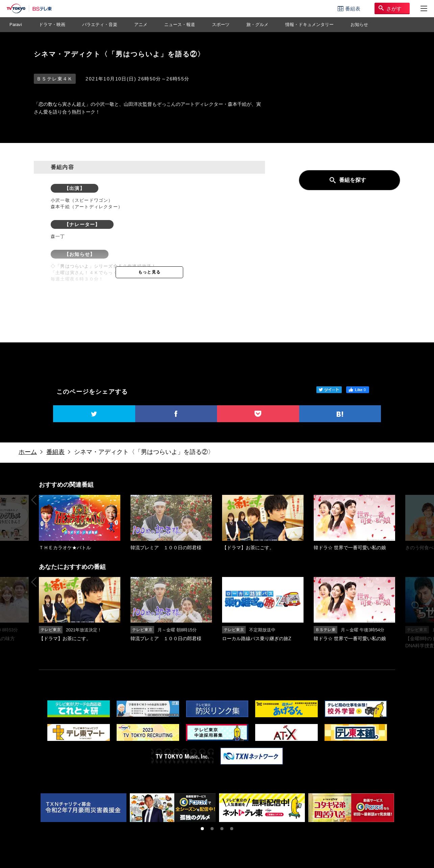The height and width of the screenshot is (868, 434).
Task: Select スポーツ menu item
Action: pyautogui.click(x=220, y=25)
